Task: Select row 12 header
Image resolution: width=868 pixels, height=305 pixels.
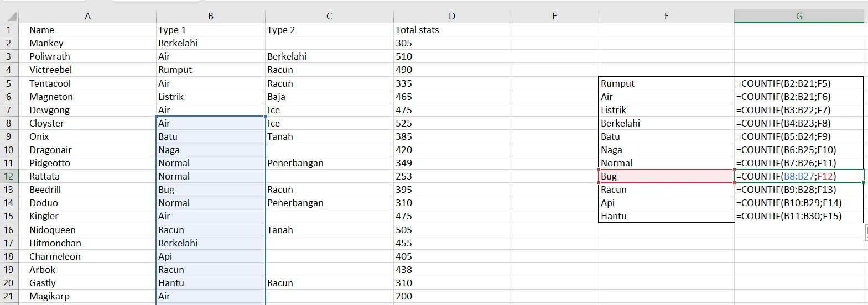Action: [9, 176]
